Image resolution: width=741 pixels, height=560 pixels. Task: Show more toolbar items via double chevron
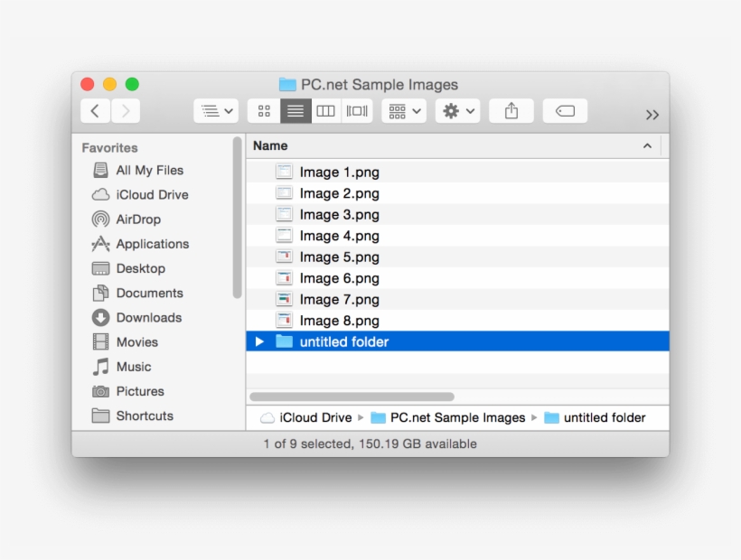coord(652,115)
